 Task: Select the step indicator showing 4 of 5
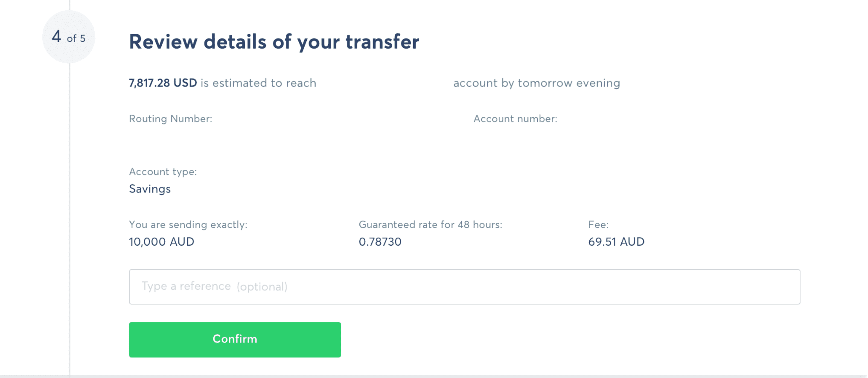[68, 38]
